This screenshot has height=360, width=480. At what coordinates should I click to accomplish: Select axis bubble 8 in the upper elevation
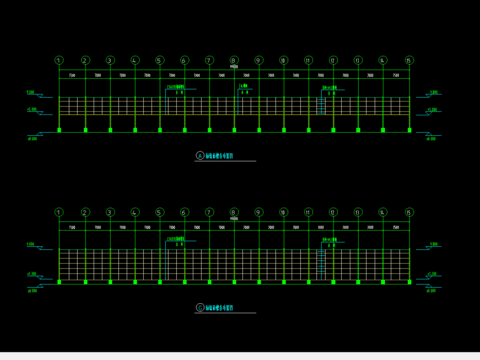click(x=234, y=60)
